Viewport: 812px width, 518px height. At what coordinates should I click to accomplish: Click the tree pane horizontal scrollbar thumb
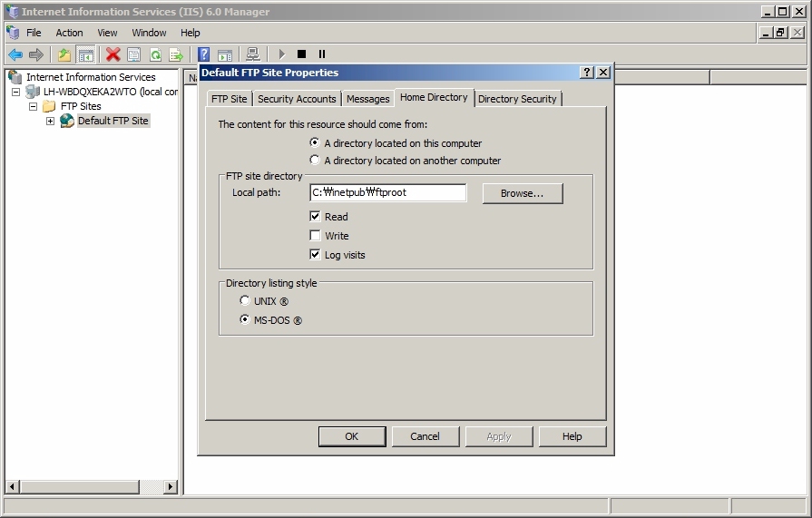79,486
